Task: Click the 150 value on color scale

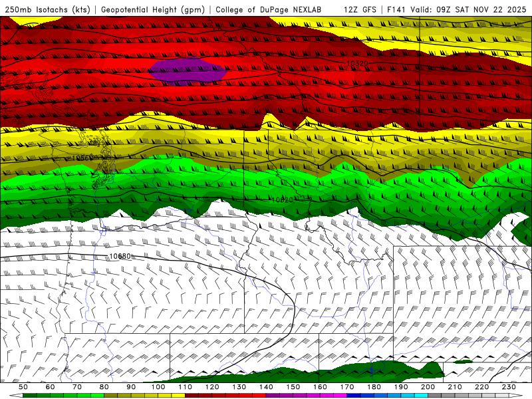Action: (x=293, y=387)
